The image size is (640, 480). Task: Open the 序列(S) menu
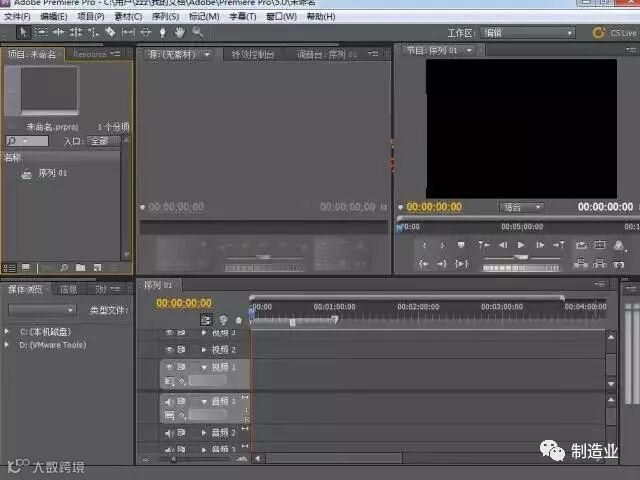[165, 17]
